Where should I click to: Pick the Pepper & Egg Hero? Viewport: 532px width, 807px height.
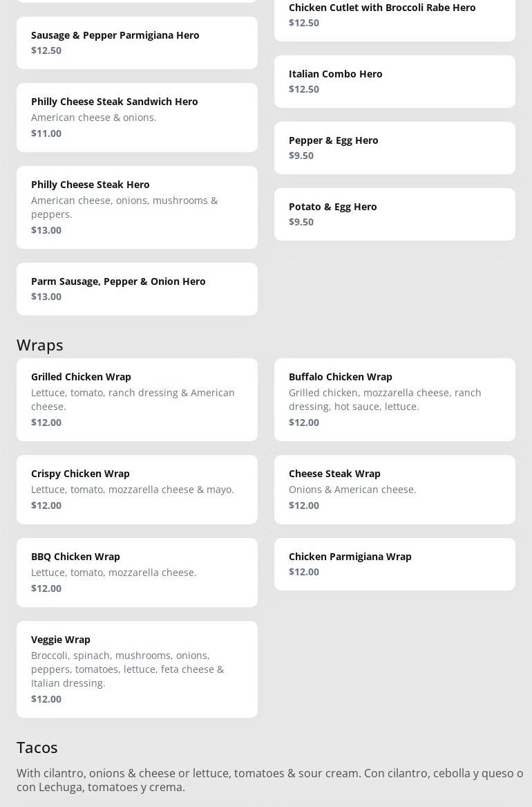pos(395,147)
